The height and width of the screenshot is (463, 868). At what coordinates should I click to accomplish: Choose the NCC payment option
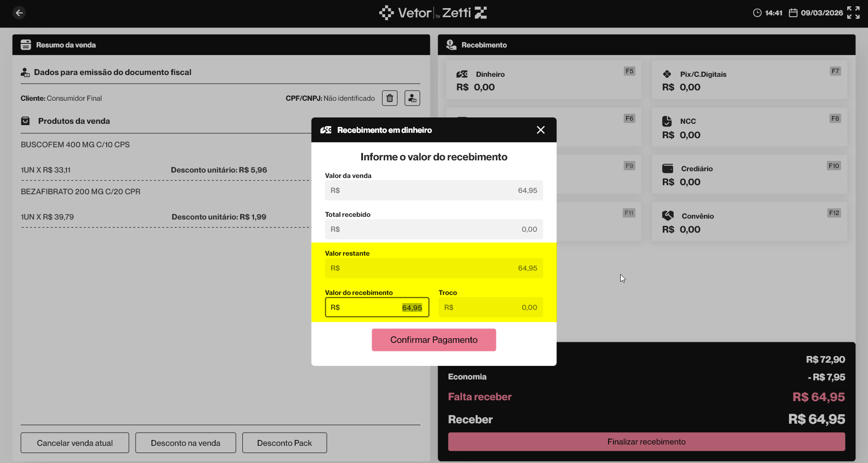point(749,127)
